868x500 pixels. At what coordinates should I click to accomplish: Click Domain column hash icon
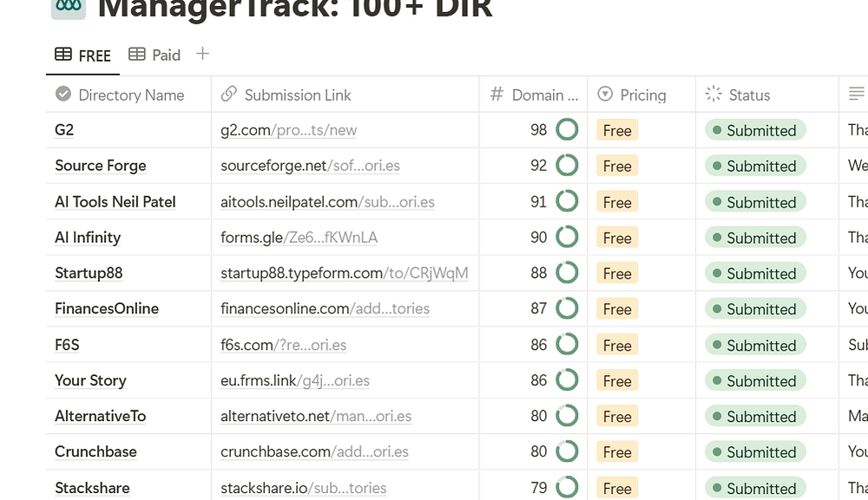(497, 95)
